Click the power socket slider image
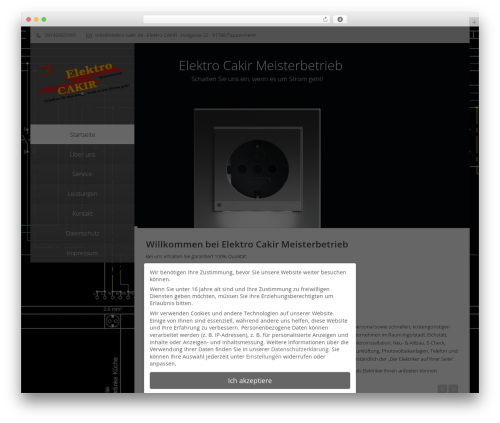The image size is (500, 423). pyautogui.click(x=257, y=168)
